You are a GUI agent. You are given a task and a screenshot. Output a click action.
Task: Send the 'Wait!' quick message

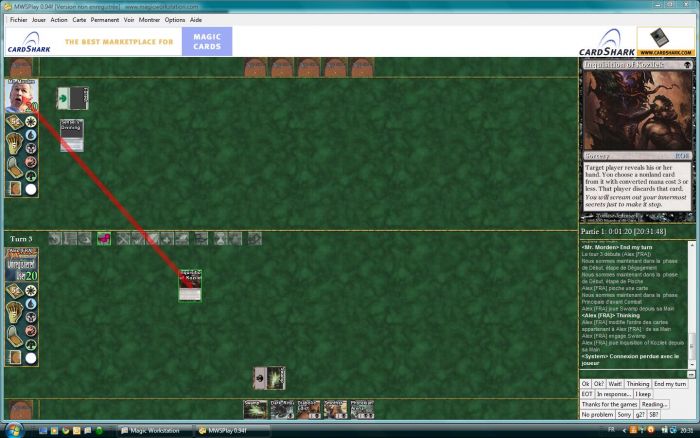pyautogui.click(x=615, y=384)
